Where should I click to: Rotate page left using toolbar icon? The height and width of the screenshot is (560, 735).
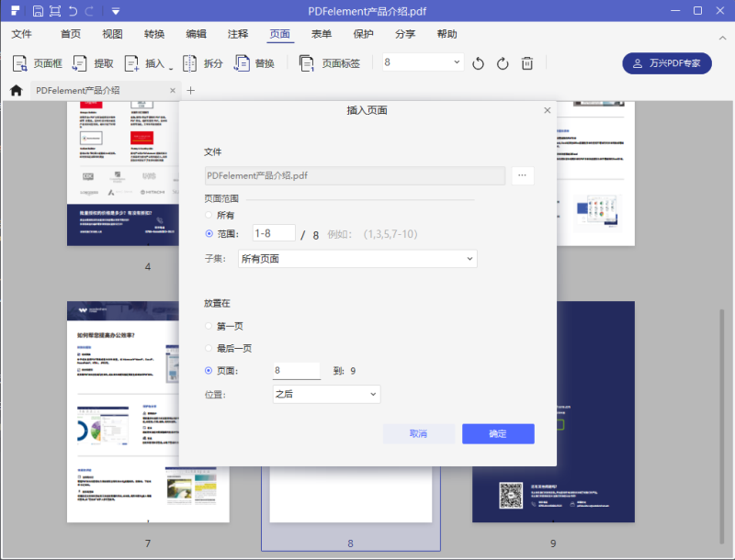478,63
